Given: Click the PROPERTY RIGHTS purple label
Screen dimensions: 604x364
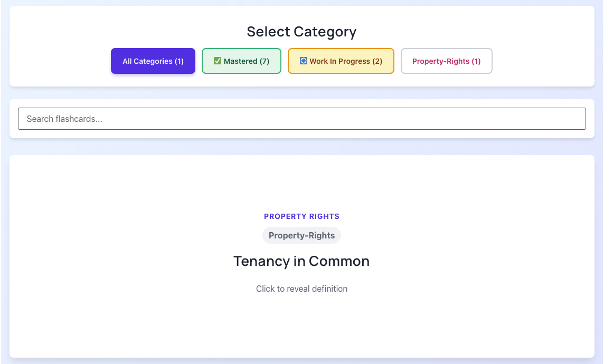Looking at the screenshot, I should point(301,216).
